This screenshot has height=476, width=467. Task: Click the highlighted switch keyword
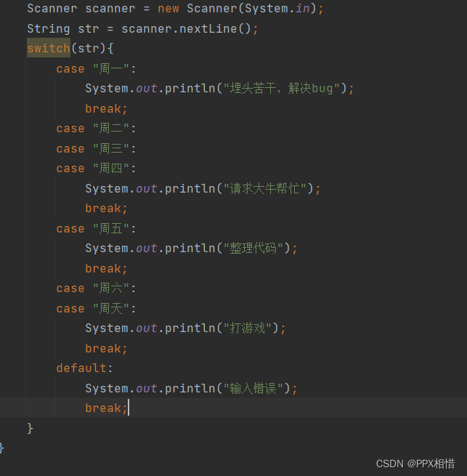[49, 48]
